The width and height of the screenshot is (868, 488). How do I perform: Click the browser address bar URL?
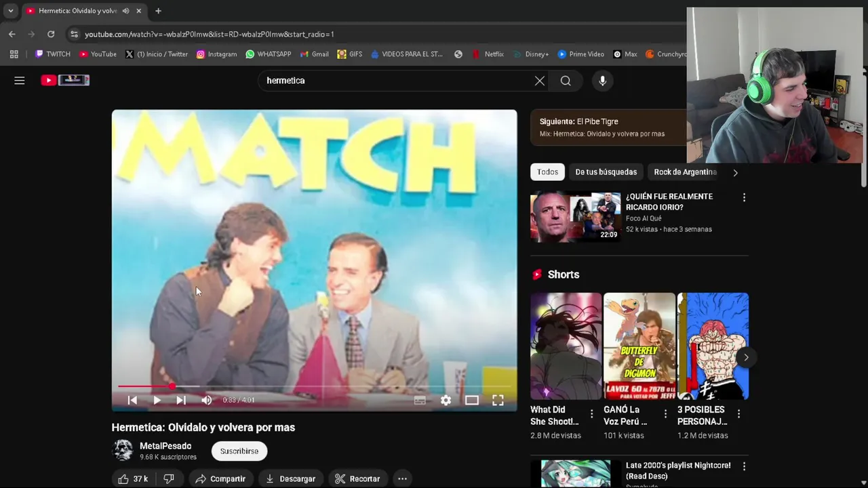tap(209, 34)
